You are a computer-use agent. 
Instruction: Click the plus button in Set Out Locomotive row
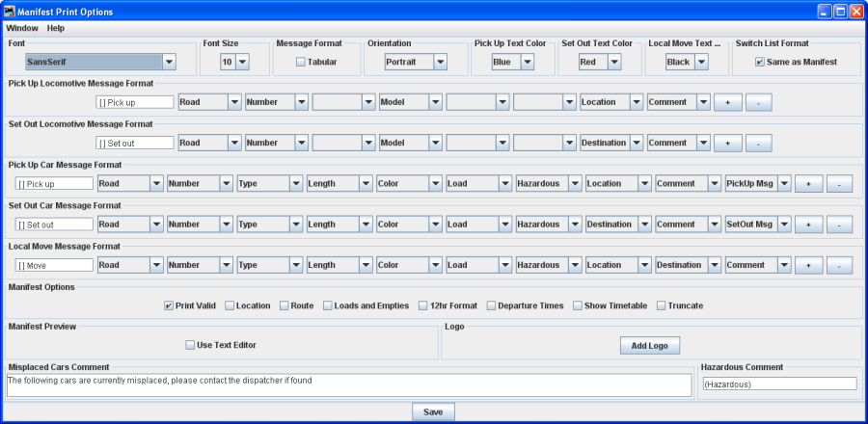point(727,143)
